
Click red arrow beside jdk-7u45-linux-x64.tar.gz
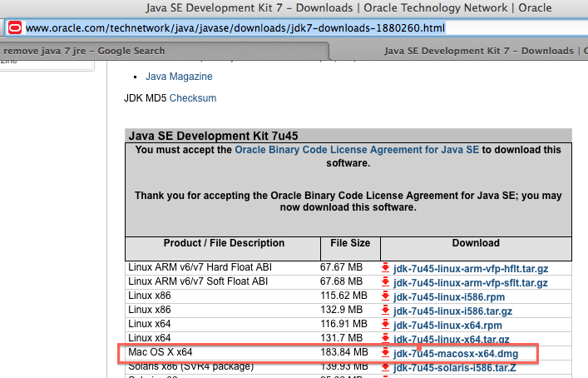coord(386,339)
